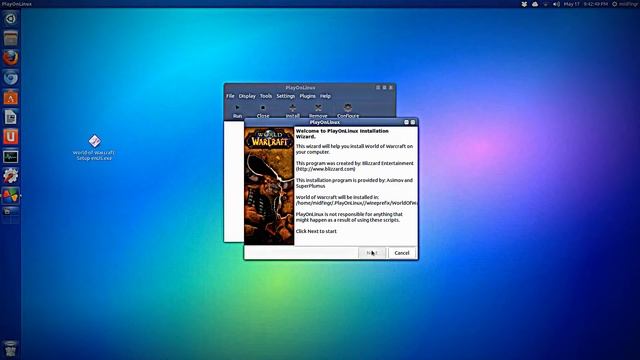The height and width of the screenshot is (360, 640).
Task: Select PlayOnLinux icon in the launcher
Action: 11,196
